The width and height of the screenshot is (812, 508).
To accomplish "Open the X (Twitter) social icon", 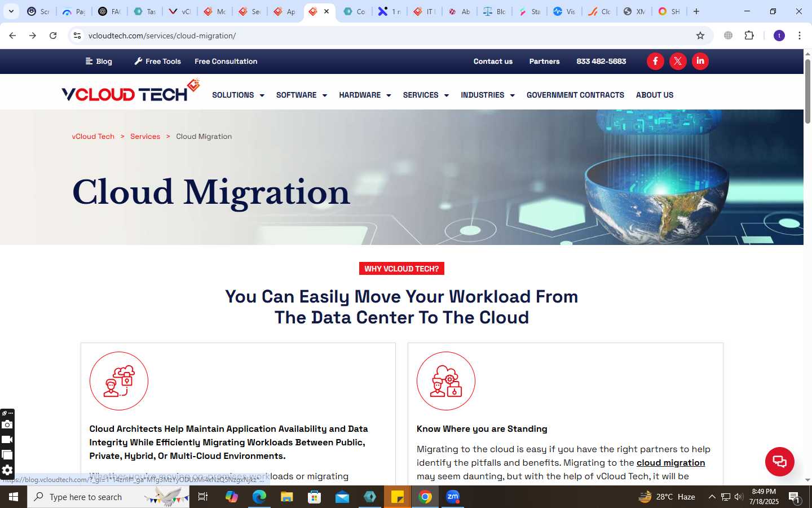I will 678,61.
